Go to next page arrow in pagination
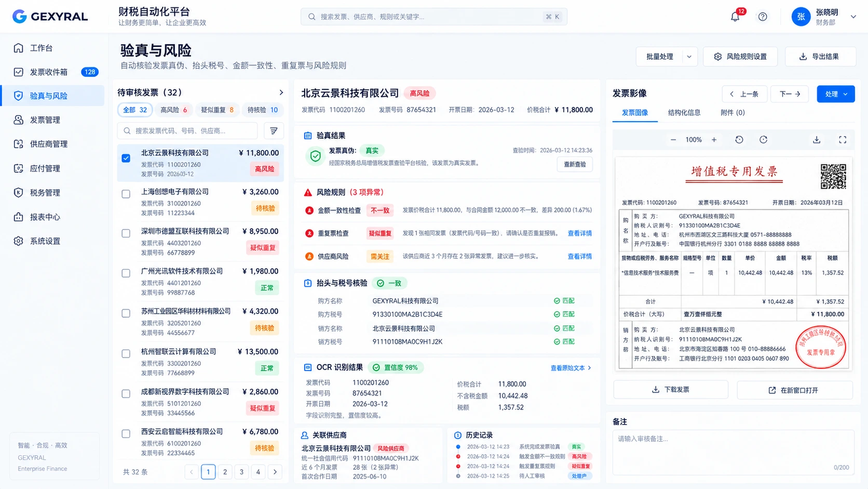The width and height of the screenshot is (868, 489). 275,472
